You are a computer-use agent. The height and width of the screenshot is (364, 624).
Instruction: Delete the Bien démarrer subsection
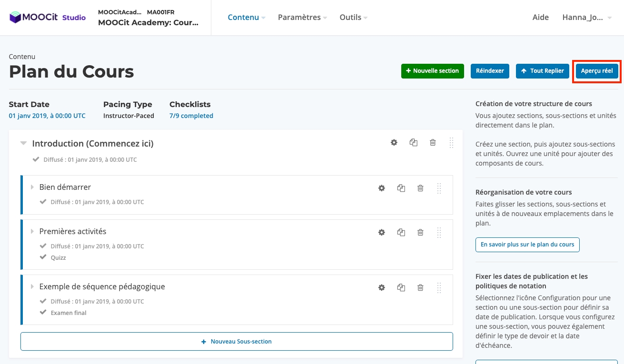tap(420, 188)
